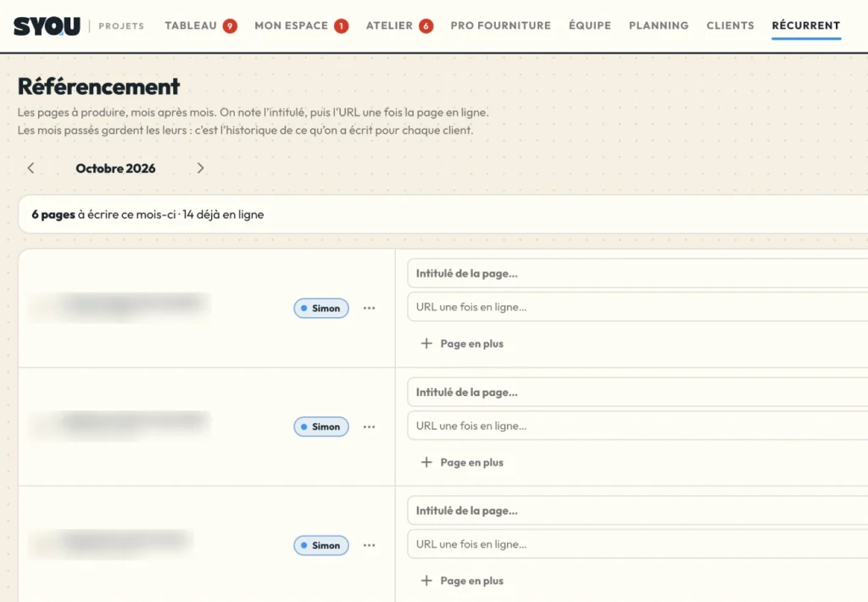Click the red 9 badge on Tableau
The height and width of the screenshot is (602, 868).
coord(230,26)
